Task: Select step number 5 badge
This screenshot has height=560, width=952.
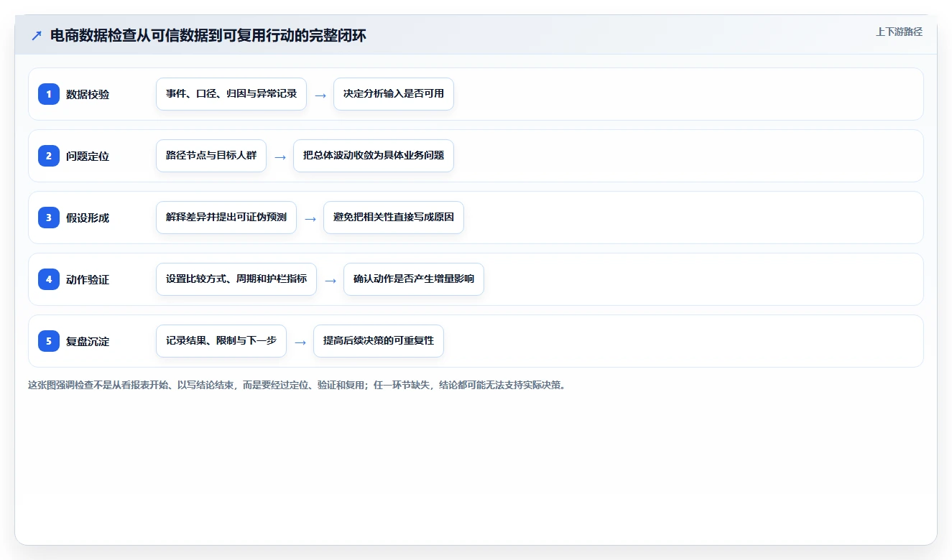Action: coord(49,340)
